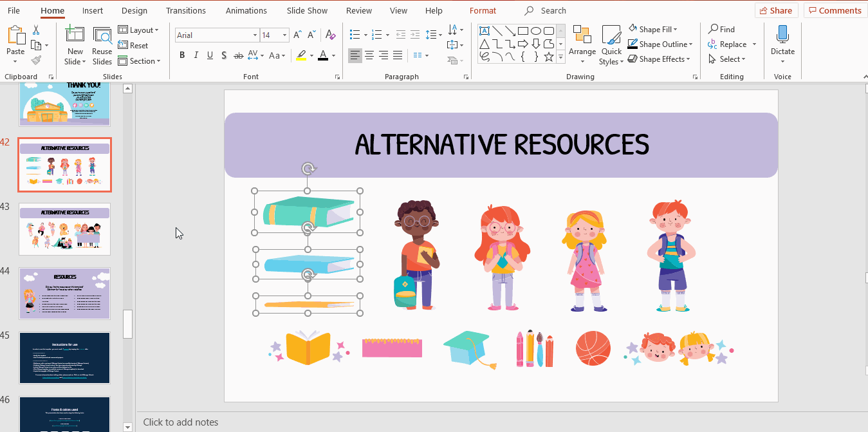Screen dimensions: 868x432
Task: Click the Shape Effects option
Action: pyautogui.click(x=660, y=59)
